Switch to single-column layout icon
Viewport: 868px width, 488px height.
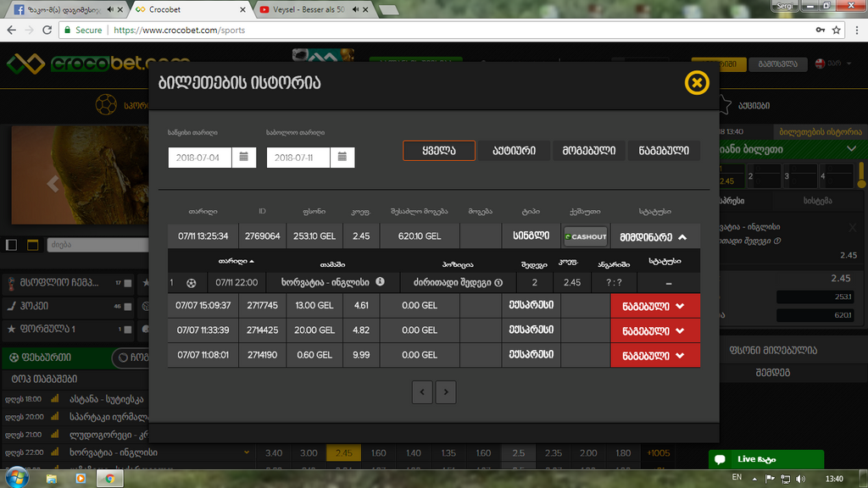12,245
